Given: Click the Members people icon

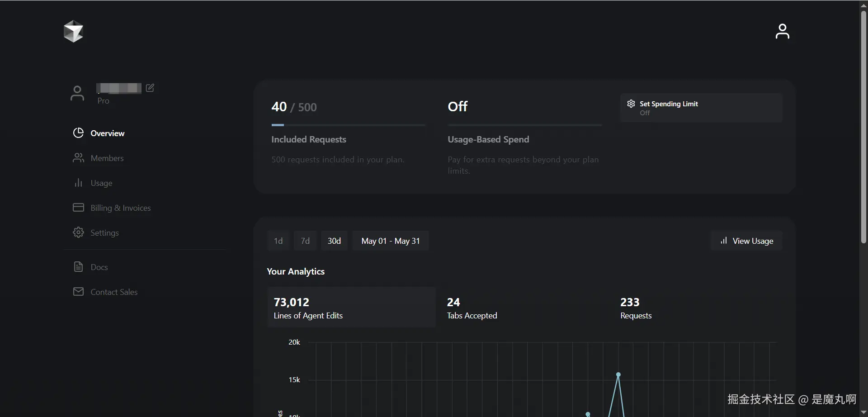Looking at the screenshot, I should coord(78,158).
